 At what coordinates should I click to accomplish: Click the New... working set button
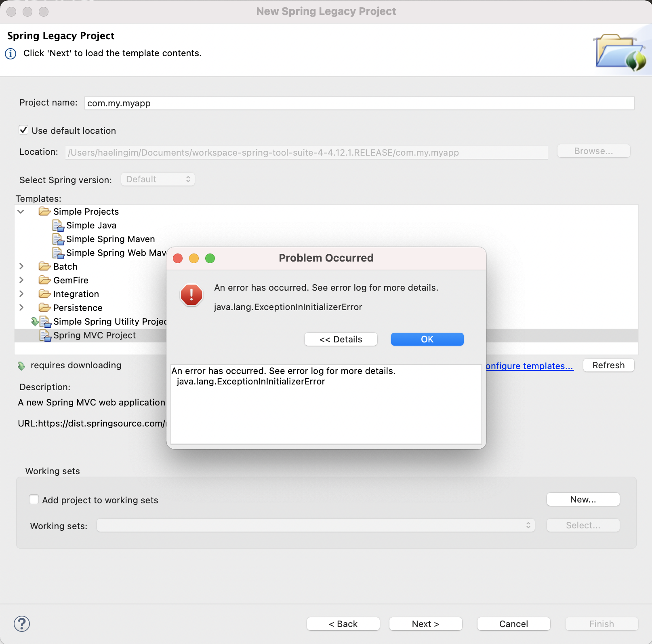[583, 499]
